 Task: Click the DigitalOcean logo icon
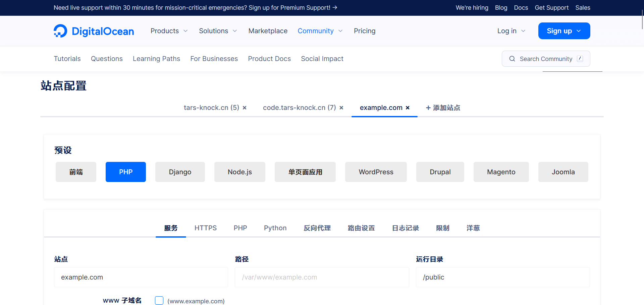[x=60, y=31]
